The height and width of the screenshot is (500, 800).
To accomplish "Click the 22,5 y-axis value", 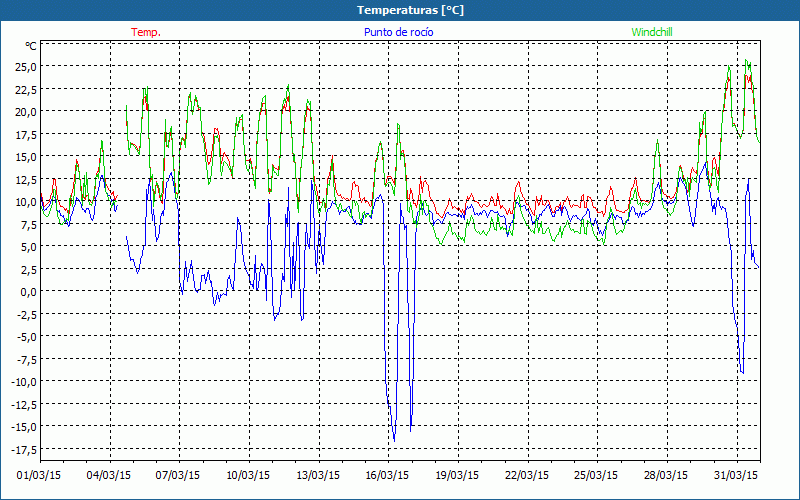I will pyautogui.click(x=26, y=89).
